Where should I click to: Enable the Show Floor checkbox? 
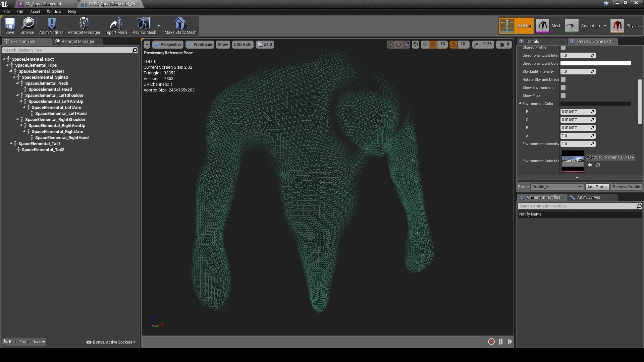563,96
